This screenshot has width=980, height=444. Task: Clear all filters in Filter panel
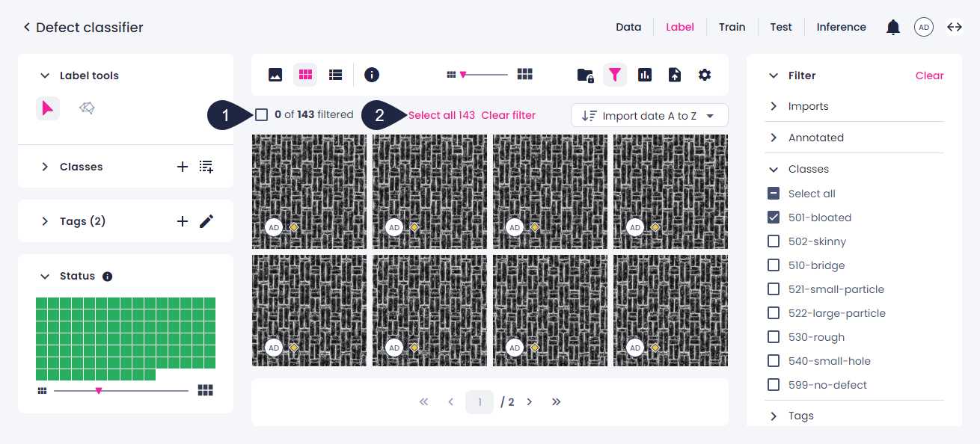click(930, 75)
